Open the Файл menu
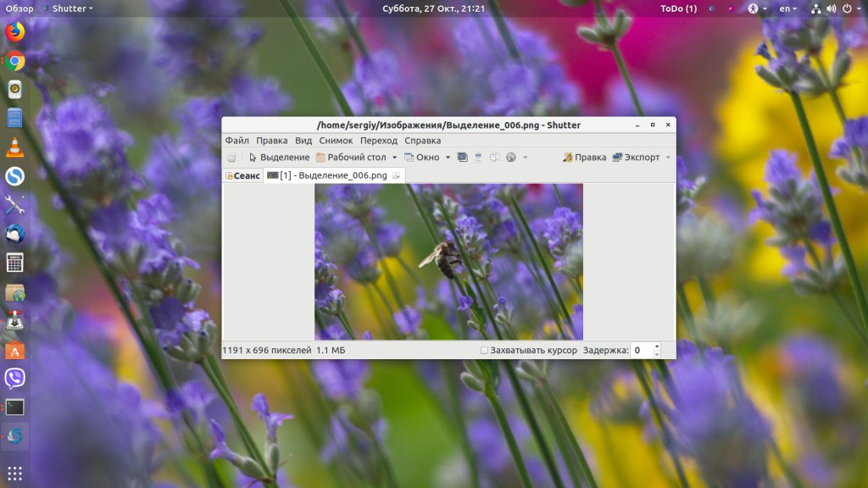This screenshot has width=868, height=488. tap(237, 141)
